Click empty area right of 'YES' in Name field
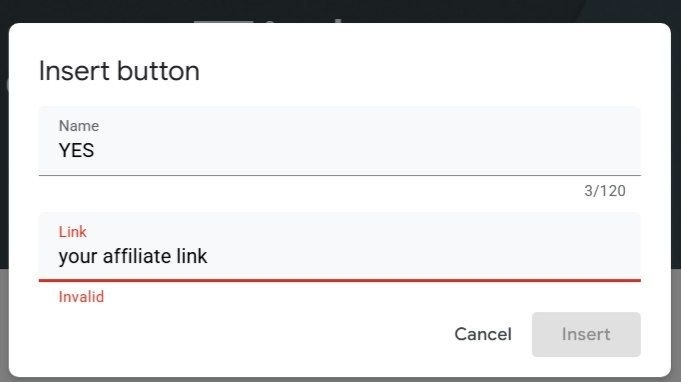This screenshot has height=382, width=681. pos(365,151)
